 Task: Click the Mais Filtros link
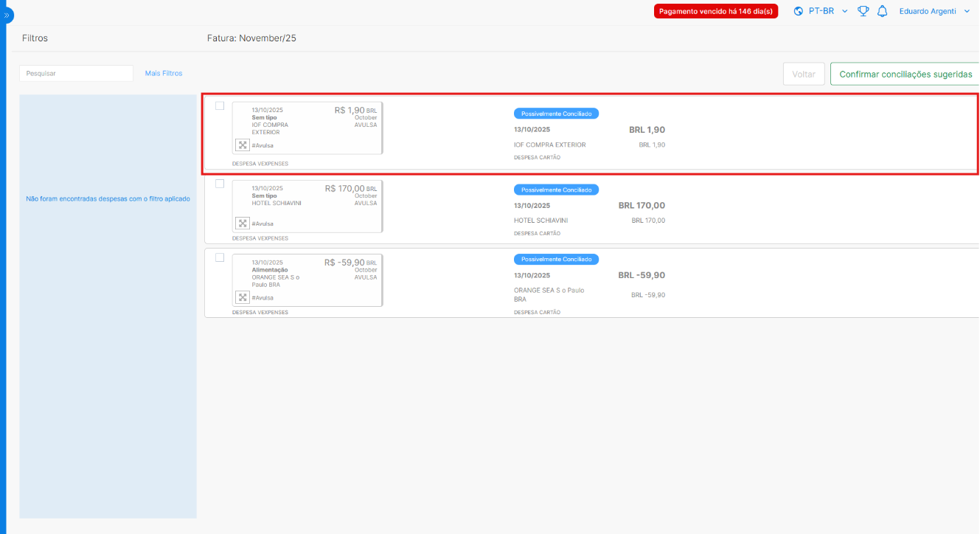[x=164, y=74]
